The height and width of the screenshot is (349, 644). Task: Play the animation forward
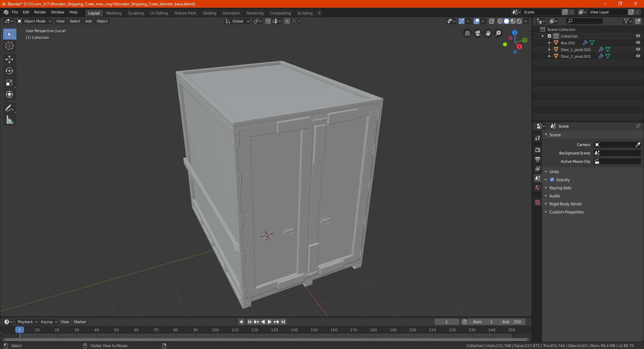pyautogui.click(x=270, y=322)
